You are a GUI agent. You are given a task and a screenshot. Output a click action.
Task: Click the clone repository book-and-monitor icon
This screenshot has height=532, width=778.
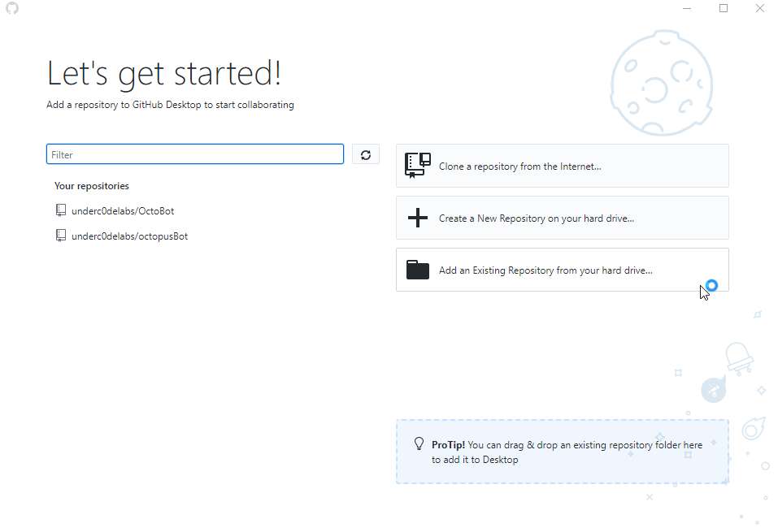click(x=418, y=166)
